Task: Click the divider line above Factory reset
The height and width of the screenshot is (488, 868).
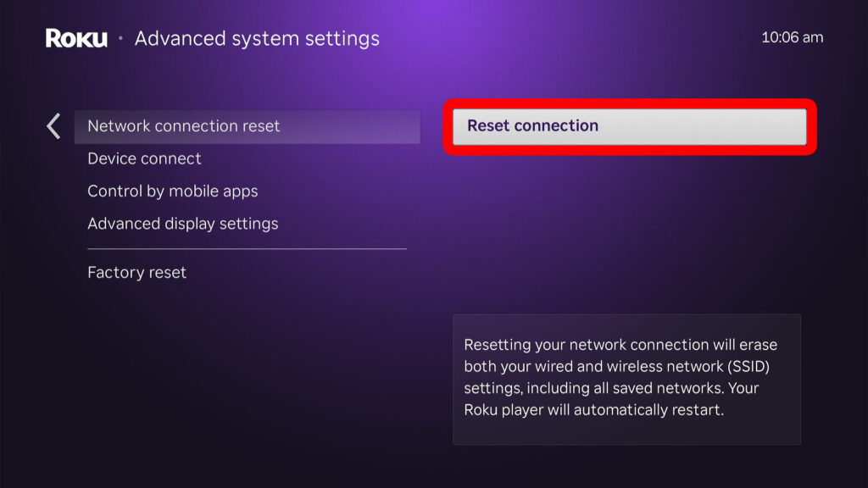Action: pyautogui.click(x=247, y=249)
